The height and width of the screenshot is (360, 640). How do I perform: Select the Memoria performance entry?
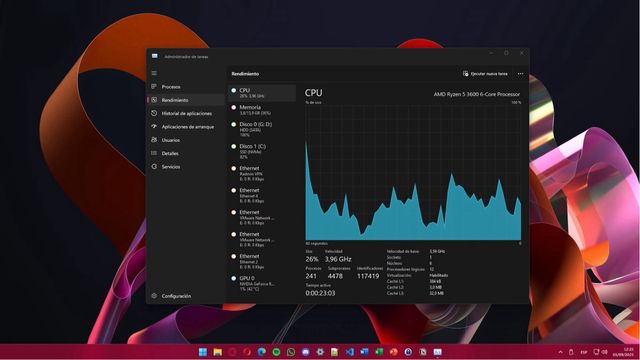262,110
